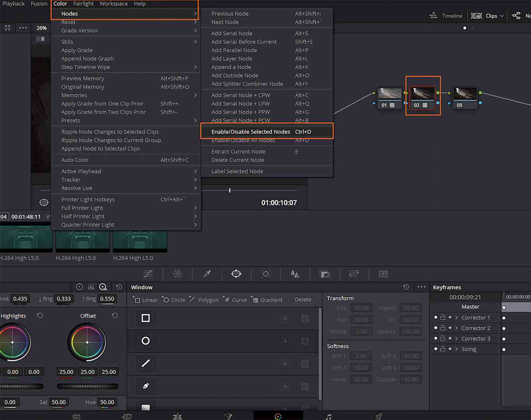Open the Deliver page rocket icon
Screen dimensions: 531x420
[379, 416]
